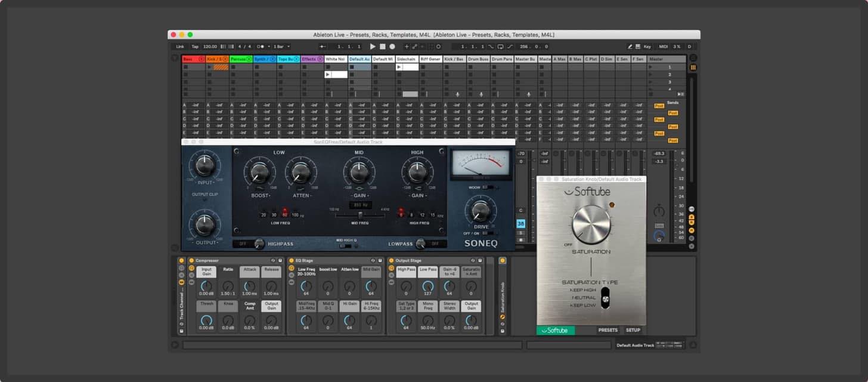
Task: Click the Output Stage Mono Freq knob
Action: tap(427, 320)
